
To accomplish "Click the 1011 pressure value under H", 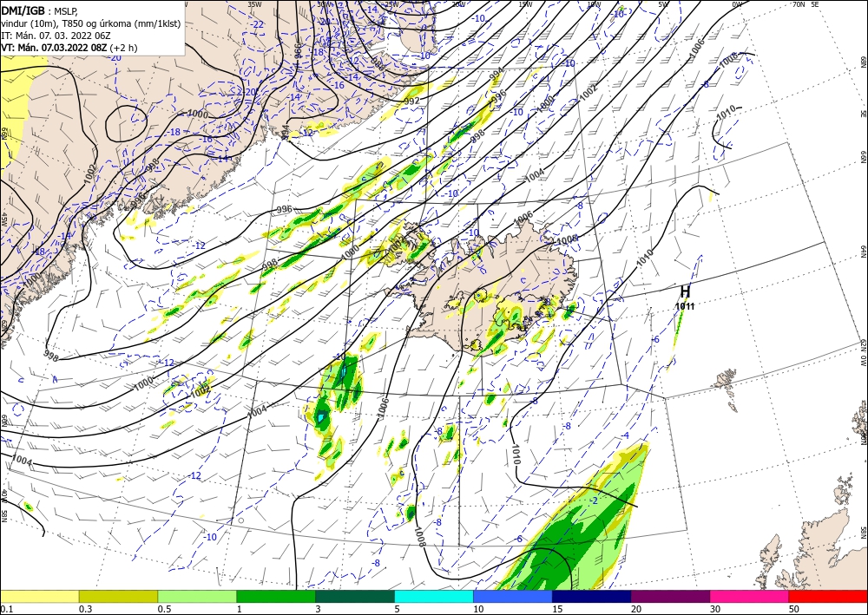I will (x=685, y=306).
